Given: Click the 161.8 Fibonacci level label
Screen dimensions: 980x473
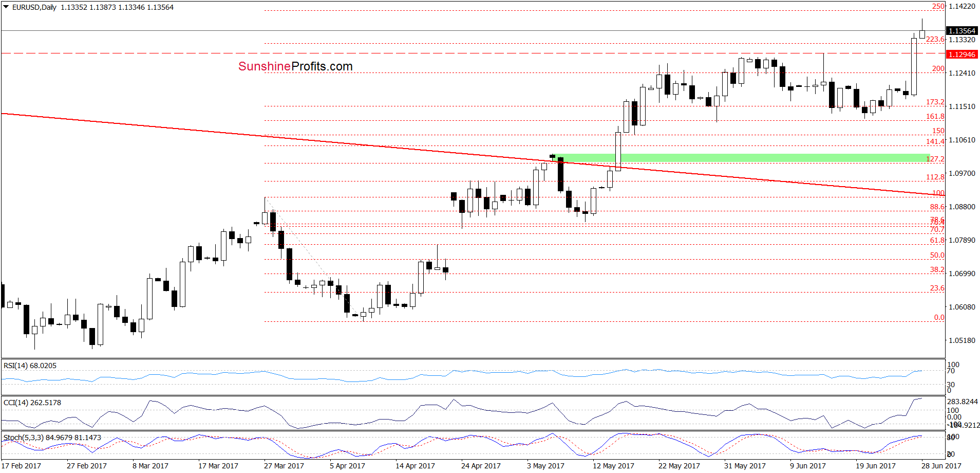Looking at the screenshot, I should tap(935, 117).
